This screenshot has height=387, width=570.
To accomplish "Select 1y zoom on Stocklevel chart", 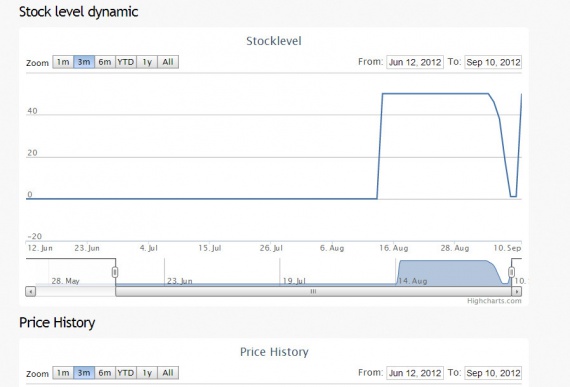I will click(x=147, y=62).
